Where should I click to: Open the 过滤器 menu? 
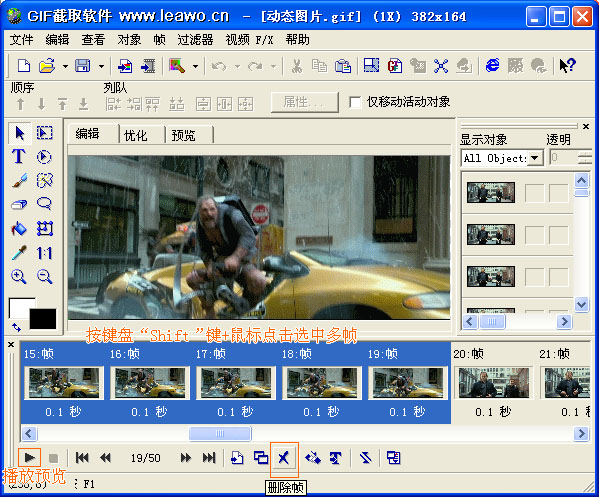point(195,39)
